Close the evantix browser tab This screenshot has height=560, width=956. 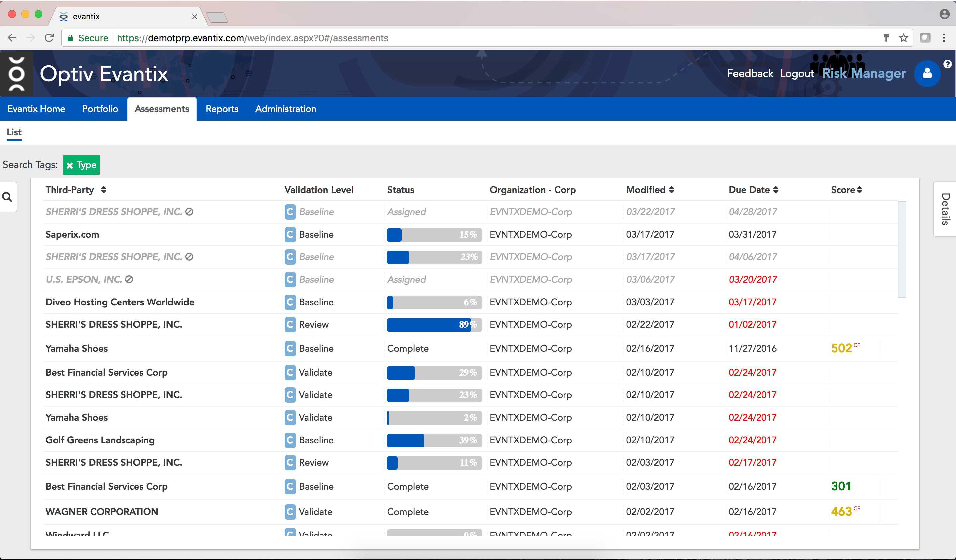(194, 16)
